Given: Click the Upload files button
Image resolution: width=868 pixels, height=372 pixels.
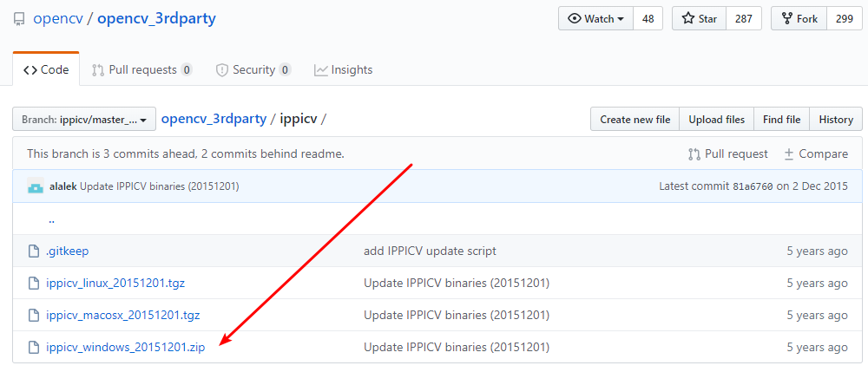Looking at the screenshot, I should pos(716,120).
